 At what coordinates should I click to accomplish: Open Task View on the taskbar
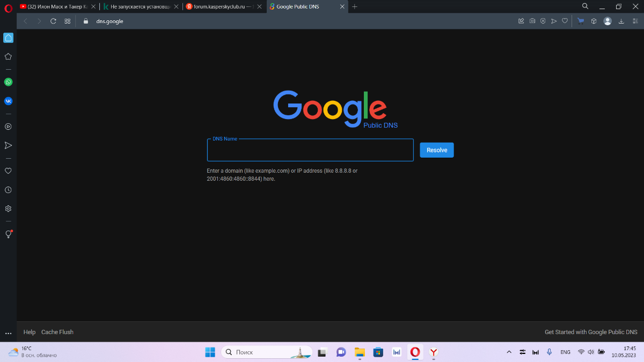coord(322,352)
